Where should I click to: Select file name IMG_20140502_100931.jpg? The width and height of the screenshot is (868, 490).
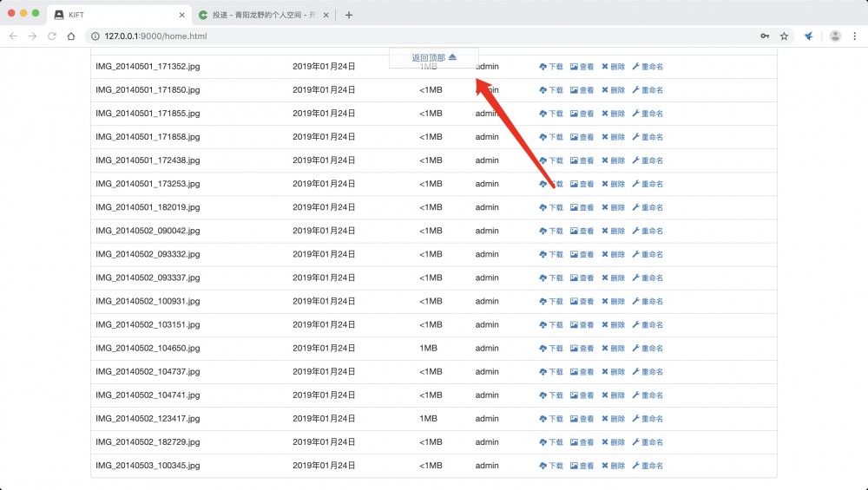(148, 302)
